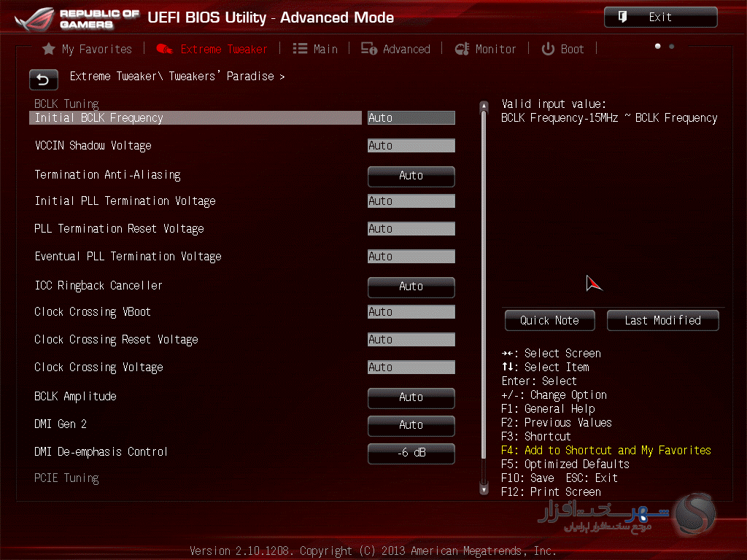Click the scrollbar up arrow

[484, 106]
